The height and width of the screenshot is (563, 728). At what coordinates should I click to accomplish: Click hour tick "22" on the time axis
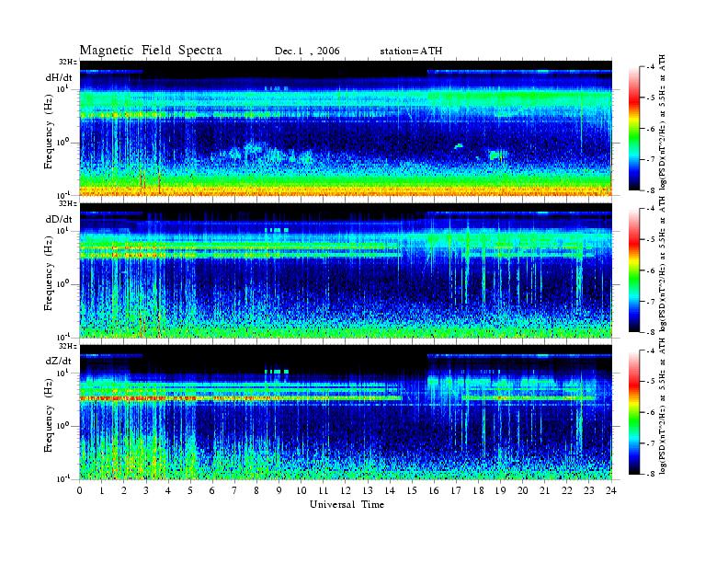(567, 490)
